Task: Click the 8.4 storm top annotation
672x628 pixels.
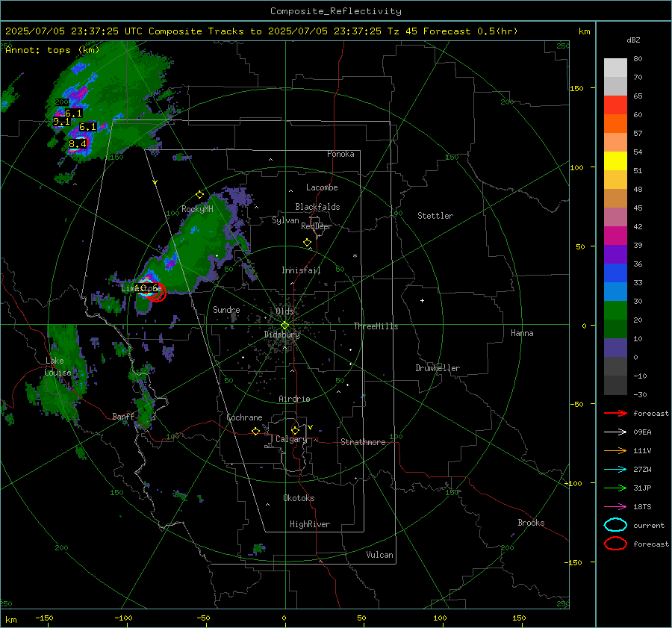Action: coord(78,143)
